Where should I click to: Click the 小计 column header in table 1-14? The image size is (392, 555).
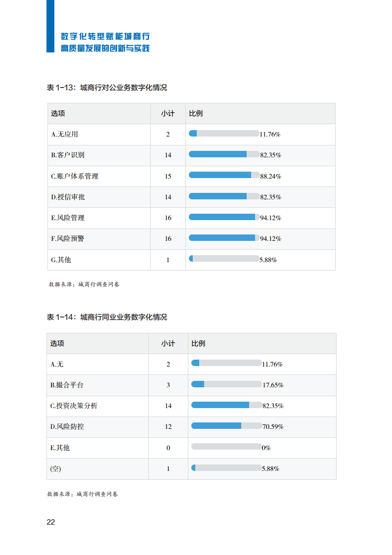(168, 343)
